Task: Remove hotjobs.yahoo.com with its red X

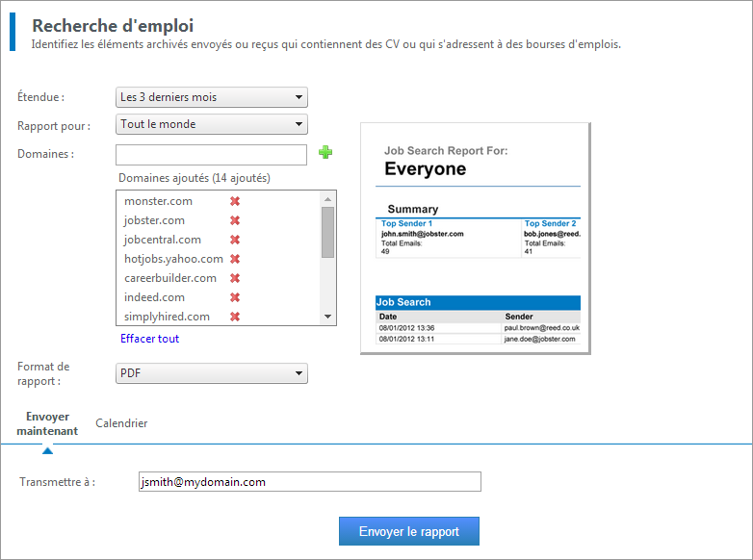Action: pos(235,259)
